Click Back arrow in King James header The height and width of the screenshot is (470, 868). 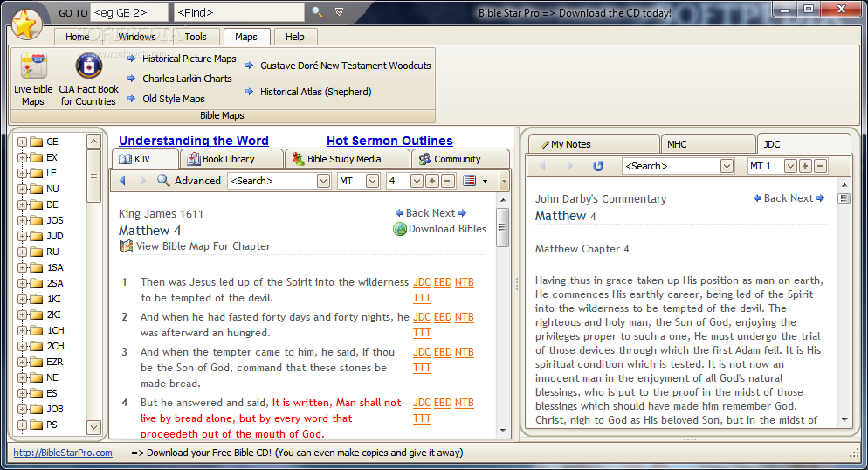400,212
